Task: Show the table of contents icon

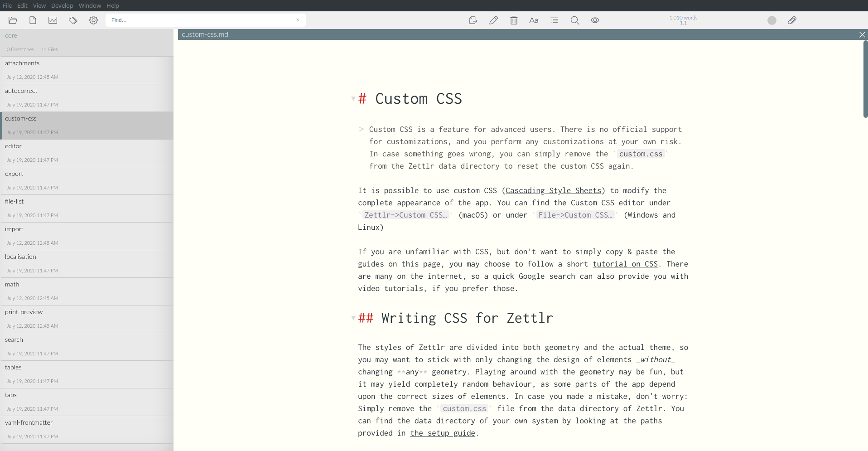Action: click(x=554, y=20)
